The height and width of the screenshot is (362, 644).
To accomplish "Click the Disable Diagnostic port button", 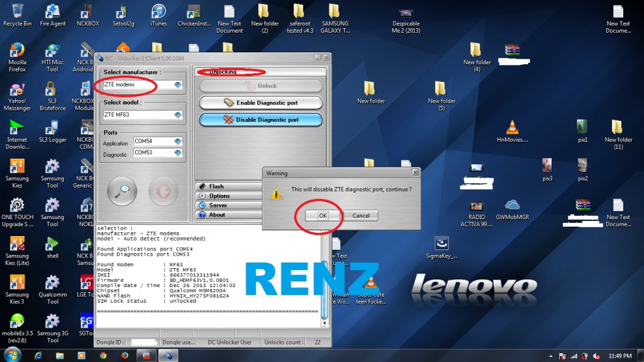I will [261, 120].
